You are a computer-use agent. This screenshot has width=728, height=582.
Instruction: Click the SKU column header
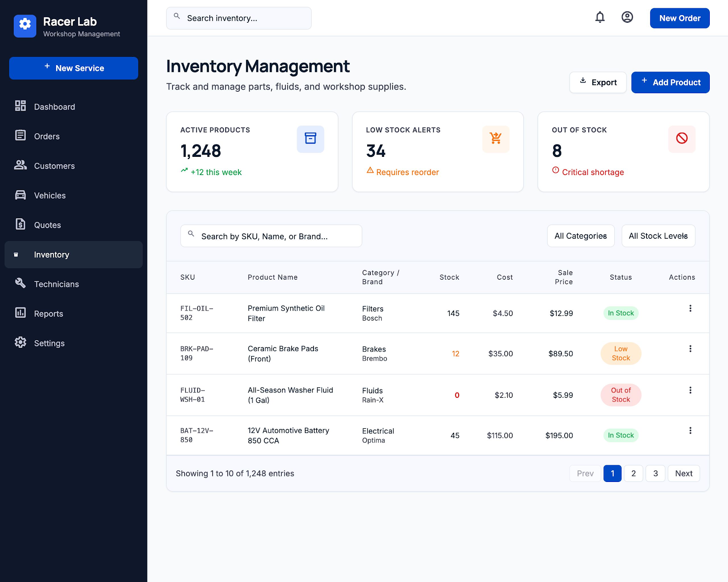[187, 277]
